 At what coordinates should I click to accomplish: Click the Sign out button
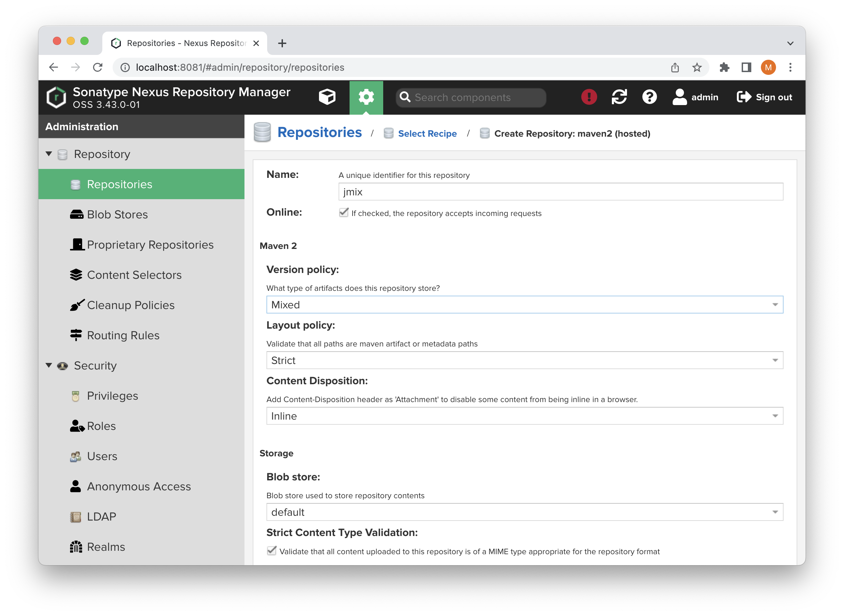click(x=764, y=97)
